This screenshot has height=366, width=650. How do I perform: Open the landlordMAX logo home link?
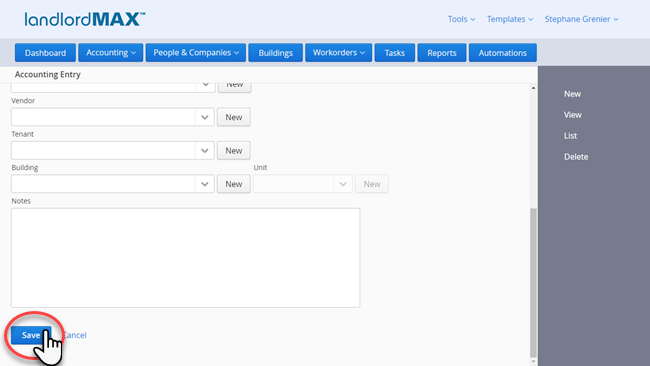[85, 19]
